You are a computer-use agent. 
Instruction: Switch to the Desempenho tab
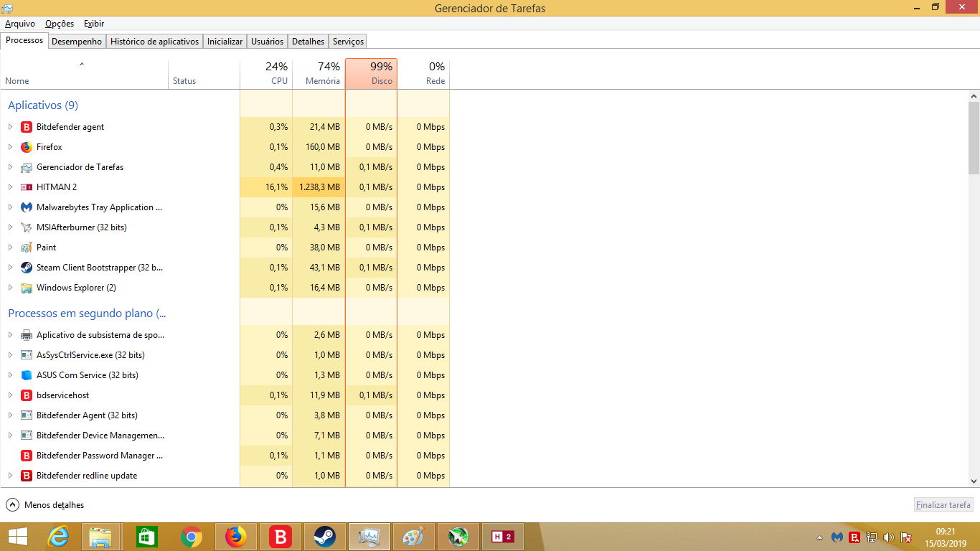pos(77,42)
